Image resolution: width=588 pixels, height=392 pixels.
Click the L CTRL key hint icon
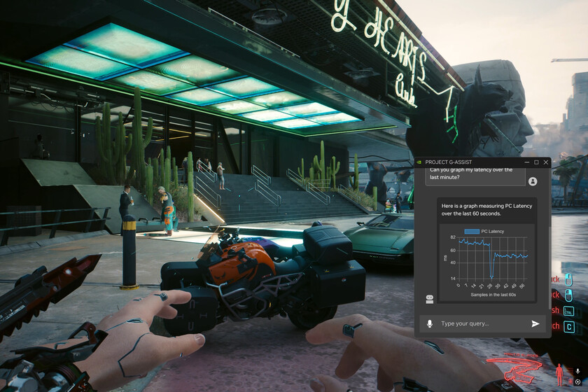coord(568,311)
